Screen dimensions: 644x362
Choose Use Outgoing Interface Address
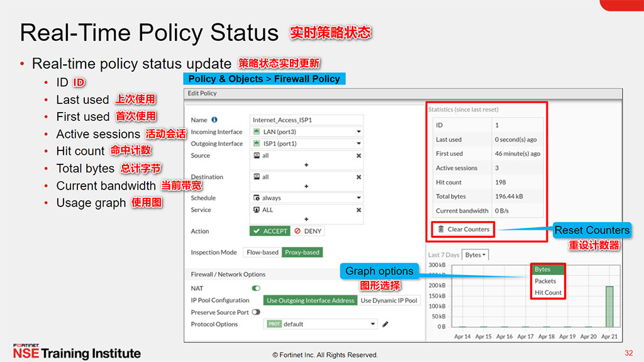click(311, 301)
